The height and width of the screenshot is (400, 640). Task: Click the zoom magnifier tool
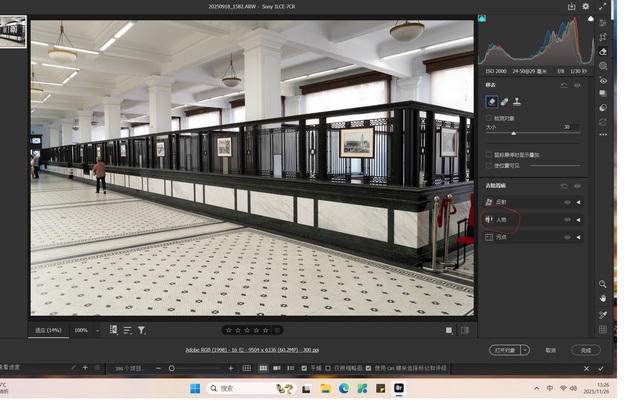(x=603, y=284)
